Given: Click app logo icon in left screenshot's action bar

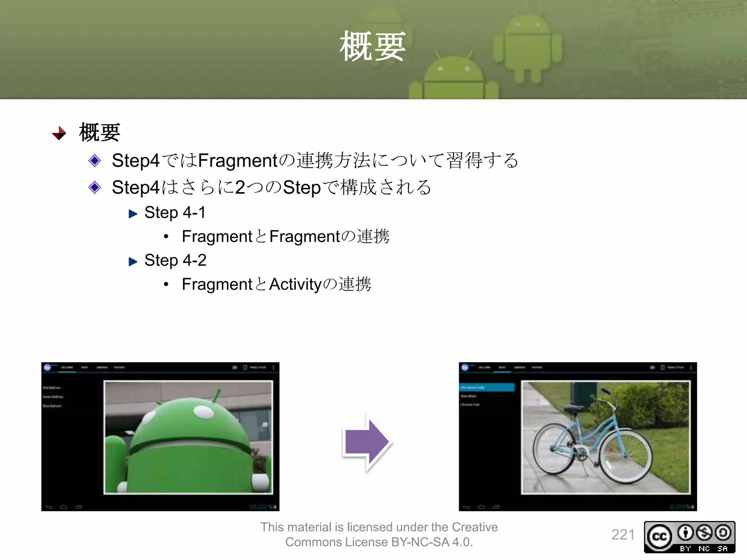Looking at the screenshot, I should pyautogui.click(x=47, y=367).
